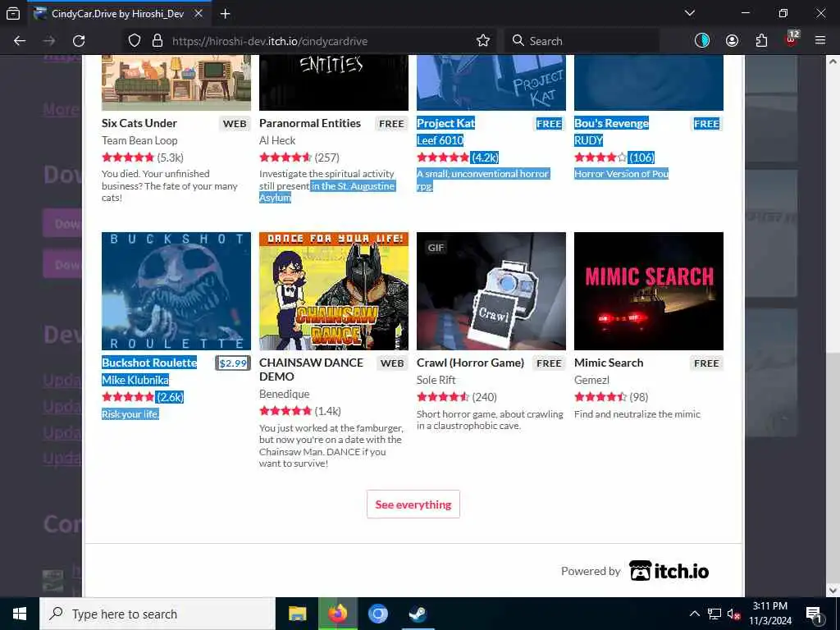Open the Paranormal Entities game title
The width and height of the screenshot is (840, 630).
(x=309, y=123)
